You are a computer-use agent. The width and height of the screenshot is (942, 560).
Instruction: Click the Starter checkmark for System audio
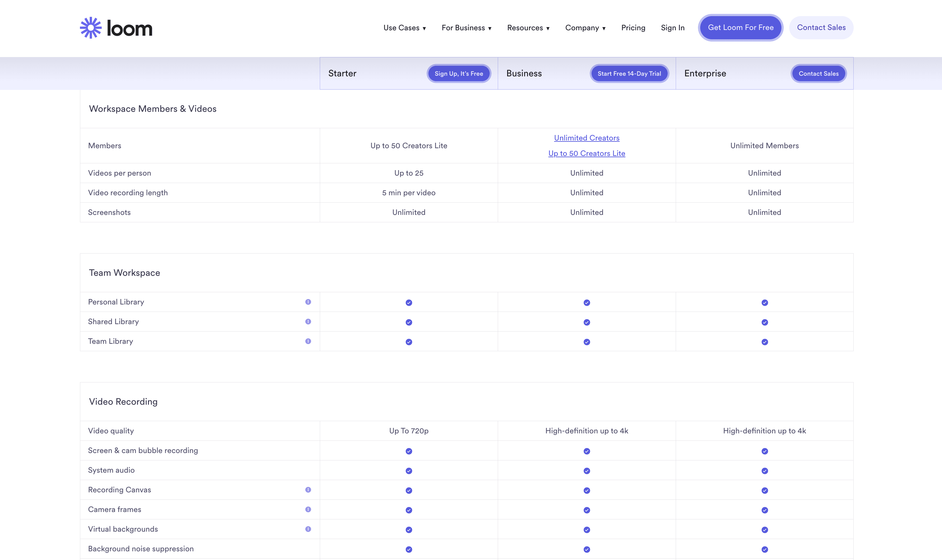408,470
